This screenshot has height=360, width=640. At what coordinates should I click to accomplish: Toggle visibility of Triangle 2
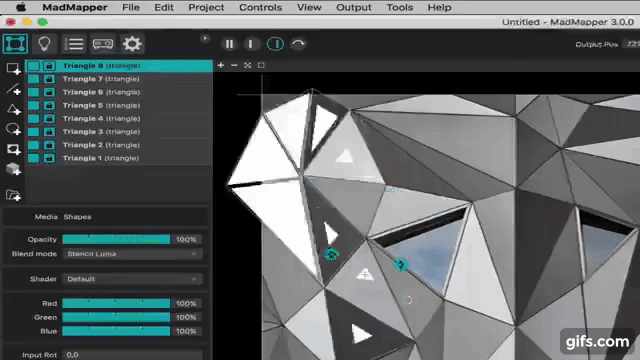tap(33, 145)
